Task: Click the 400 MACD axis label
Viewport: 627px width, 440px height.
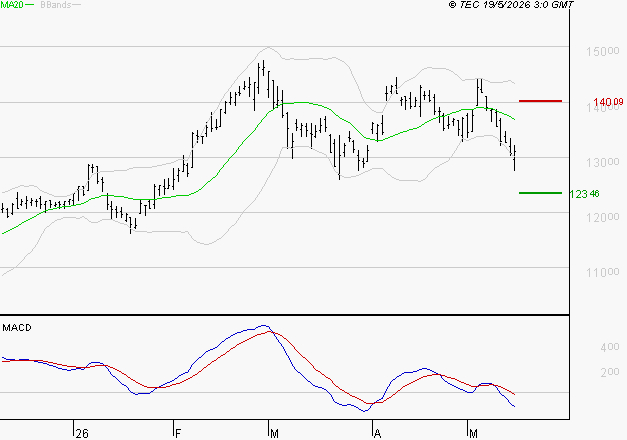Action: click(x=610, y=347)
